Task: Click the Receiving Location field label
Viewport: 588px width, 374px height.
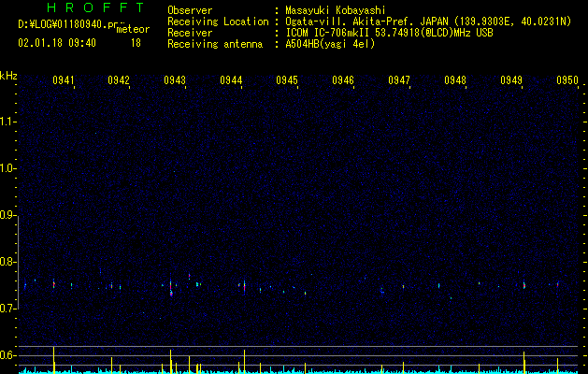Action: pos(218,22)
